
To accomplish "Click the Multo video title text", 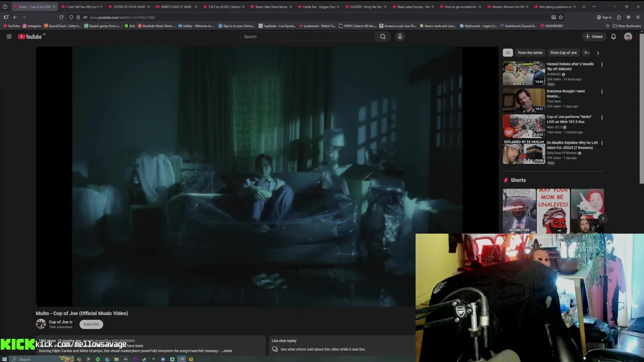I will coord(82,313).
